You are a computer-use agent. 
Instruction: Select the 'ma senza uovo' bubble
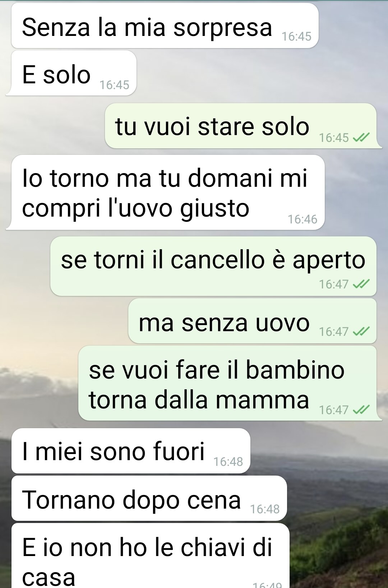[252, 321]
